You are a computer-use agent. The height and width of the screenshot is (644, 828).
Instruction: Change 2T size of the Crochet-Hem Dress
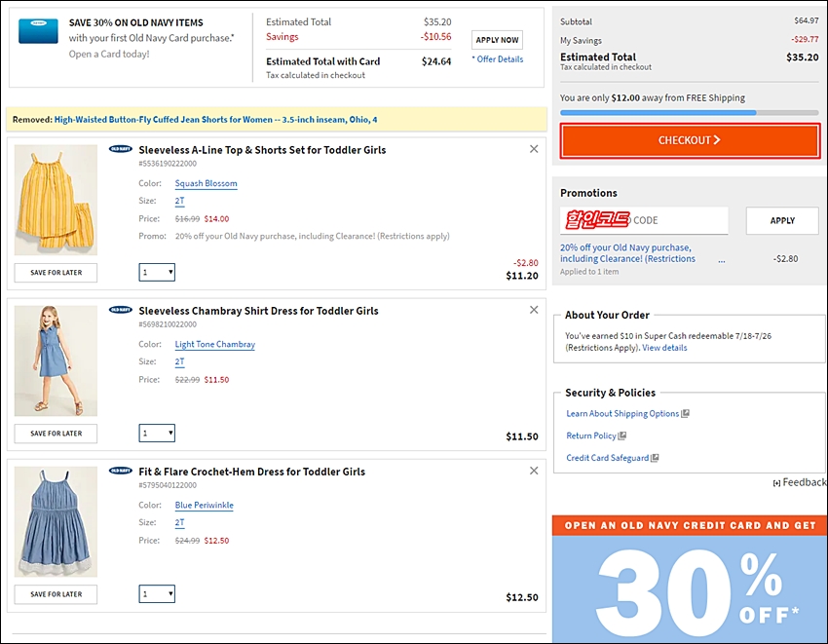tap(179, 522)
